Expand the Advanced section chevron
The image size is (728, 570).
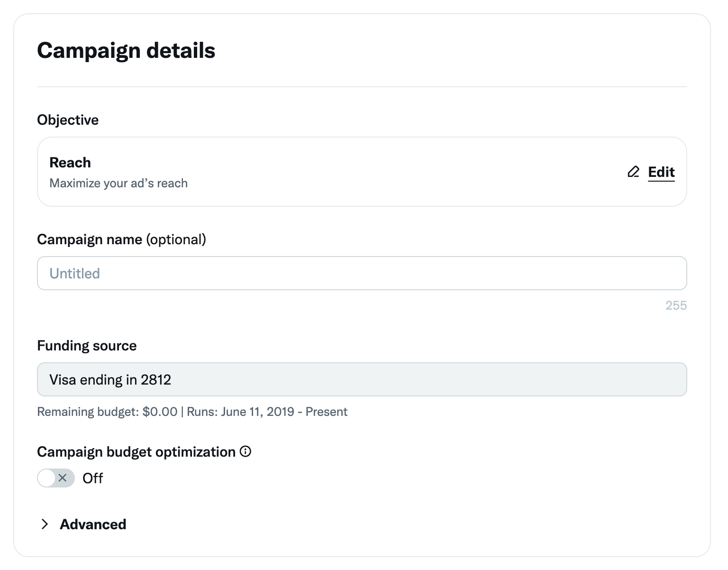[x=45, y=524]
